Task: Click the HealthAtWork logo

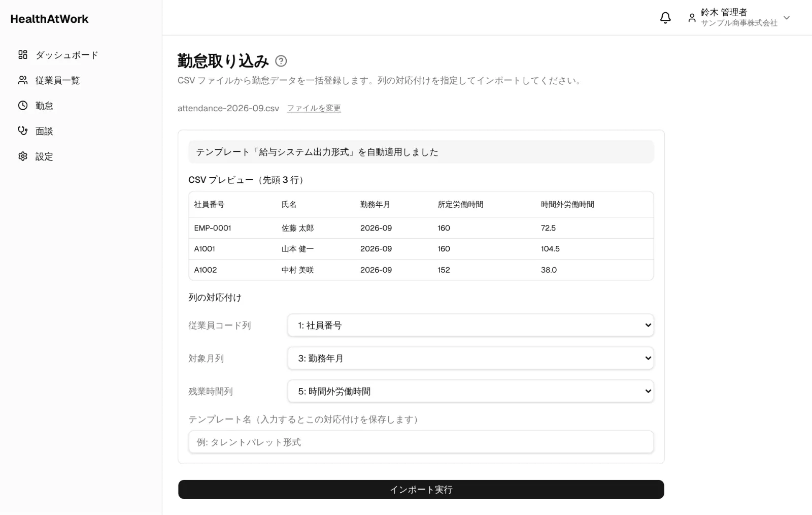Action: [x=49, y=19]
